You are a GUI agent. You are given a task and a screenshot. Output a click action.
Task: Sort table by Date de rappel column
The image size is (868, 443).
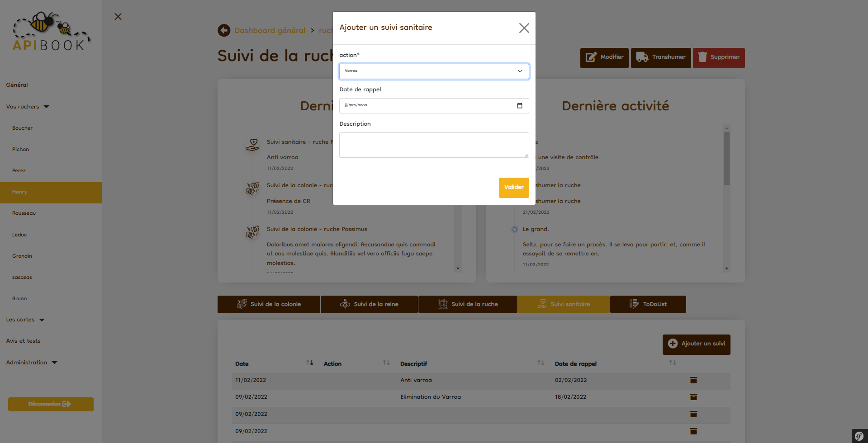point(672,363)
